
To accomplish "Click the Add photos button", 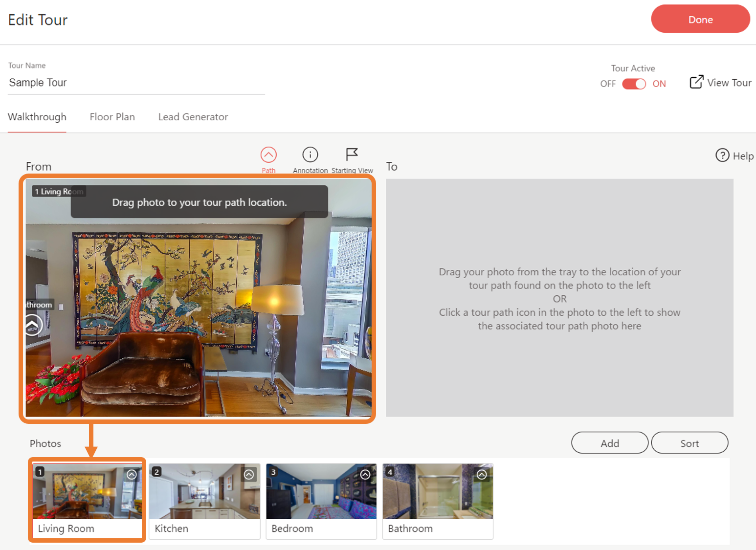I will pyautogui.click(x=609, y=443).
